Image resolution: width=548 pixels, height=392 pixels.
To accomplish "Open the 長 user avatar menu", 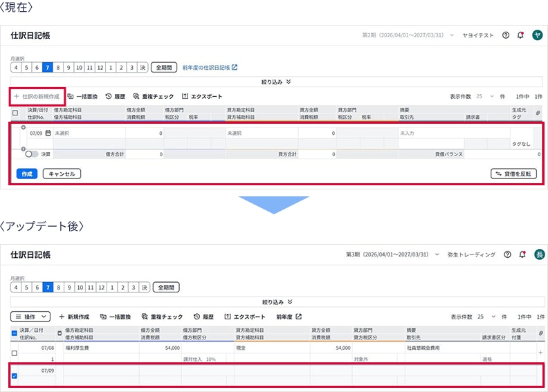I will click(x=539, y=254).
